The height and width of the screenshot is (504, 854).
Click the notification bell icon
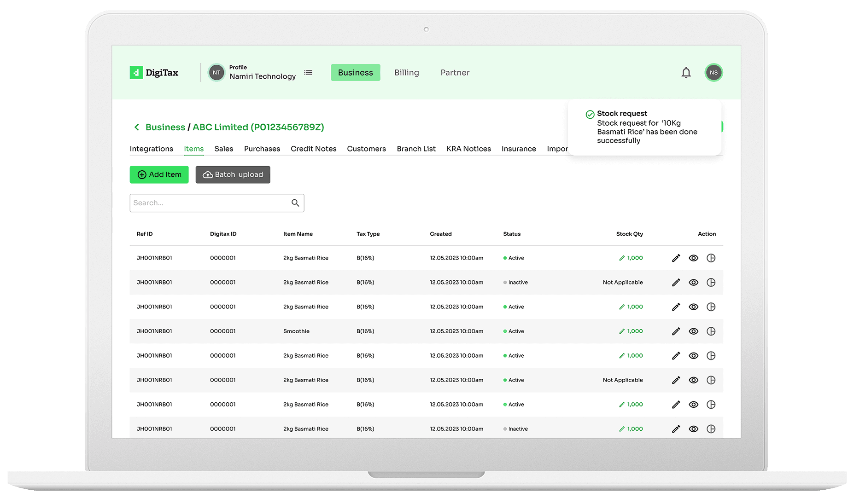point(686,73)
